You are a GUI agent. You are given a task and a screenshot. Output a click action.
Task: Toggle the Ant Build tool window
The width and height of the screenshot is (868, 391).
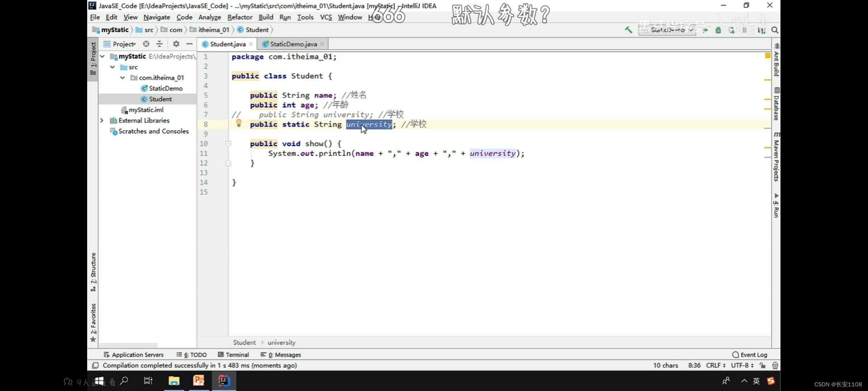[x=776, y=60]
